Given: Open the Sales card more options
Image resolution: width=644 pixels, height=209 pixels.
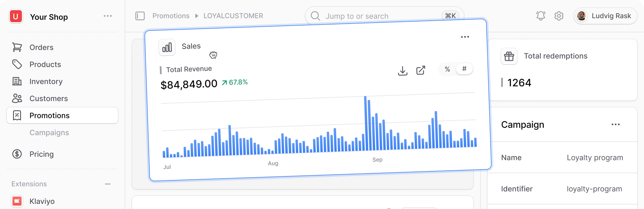Looking at the screenshot, I should (x=465, y=37).
